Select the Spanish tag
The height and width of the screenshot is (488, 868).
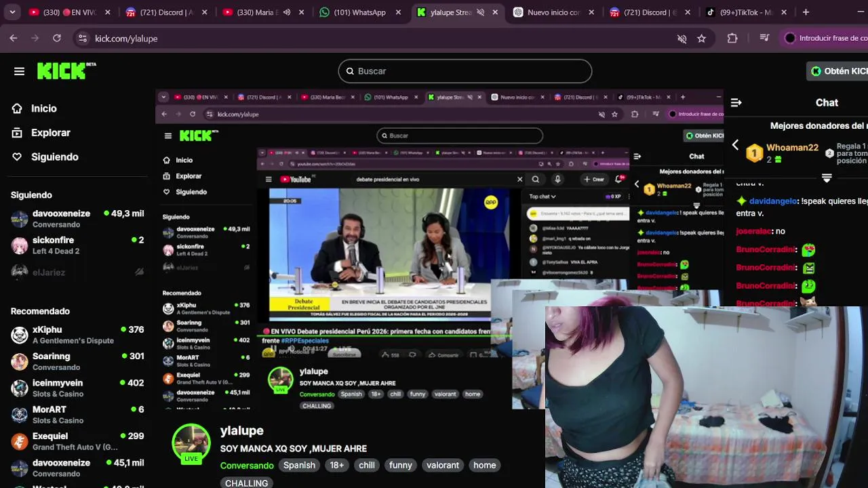coord(299,465)
